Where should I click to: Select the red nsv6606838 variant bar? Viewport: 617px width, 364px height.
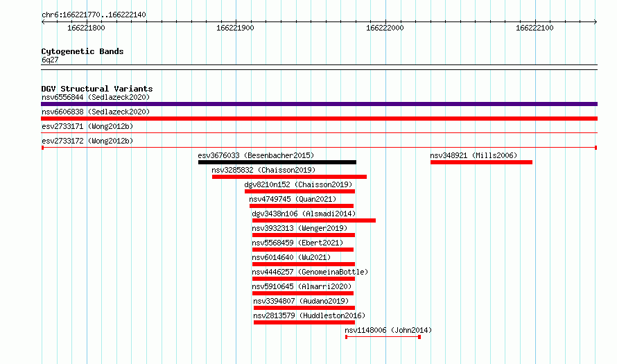(319, 119)
